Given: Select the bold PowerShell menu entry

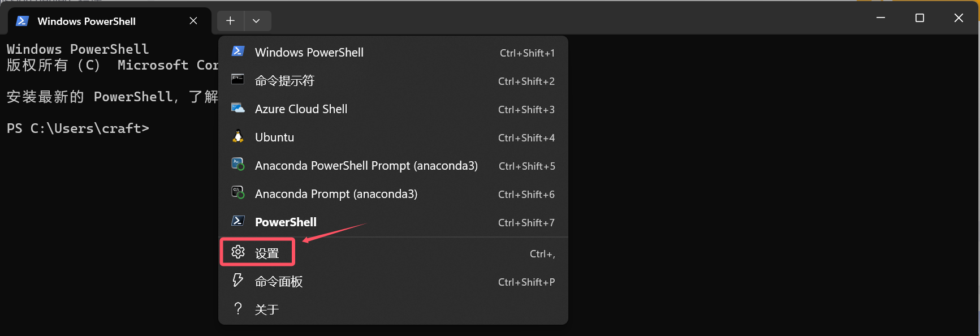Looking at the screenshot, I should tap(393, 222).
